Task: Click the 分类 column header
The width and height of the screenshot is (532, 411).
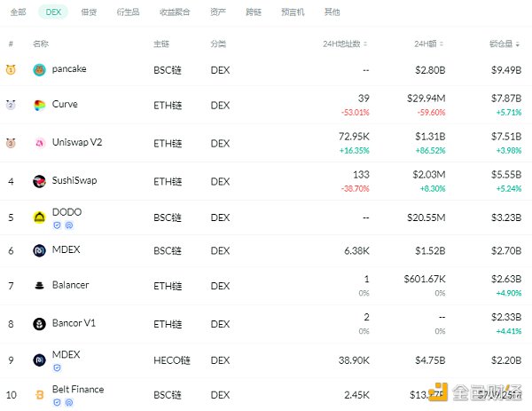Action: pos(218,43)
